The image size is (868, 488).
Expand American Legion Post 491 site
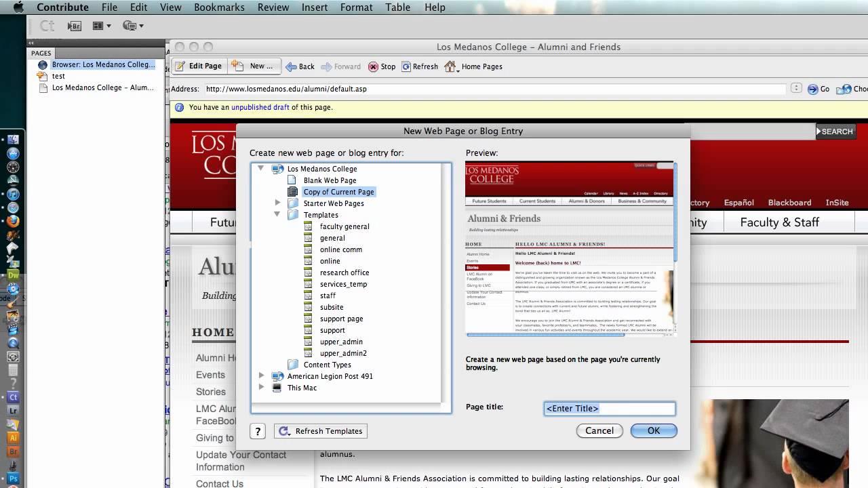261,375
